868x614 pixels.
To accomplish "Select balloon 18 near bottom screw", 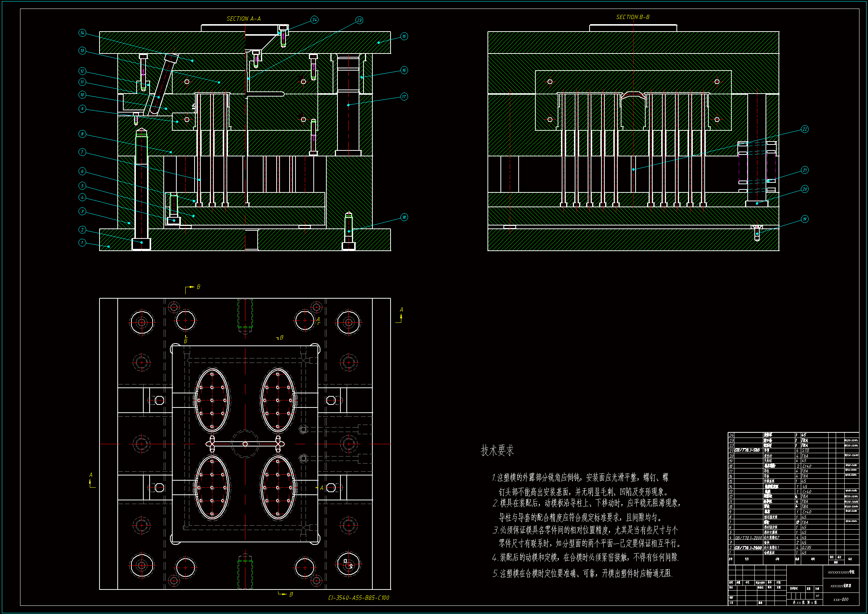I will coord(404,217).
